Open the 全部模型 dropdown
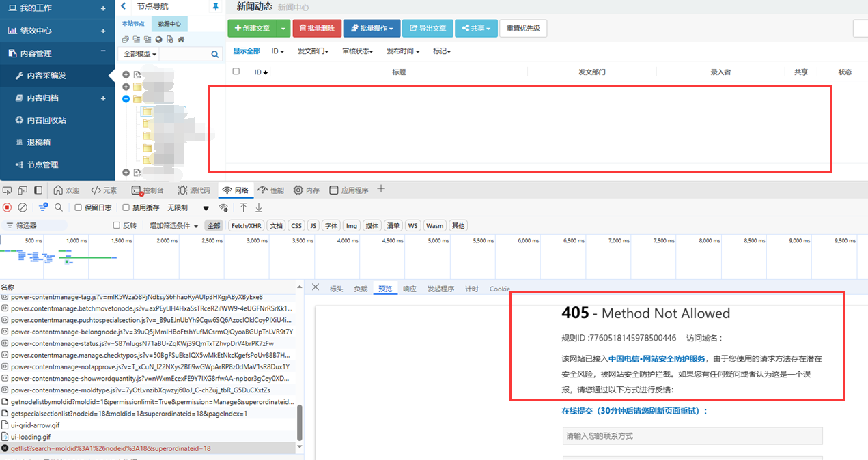The image size is (868, 460). point(139,54)
